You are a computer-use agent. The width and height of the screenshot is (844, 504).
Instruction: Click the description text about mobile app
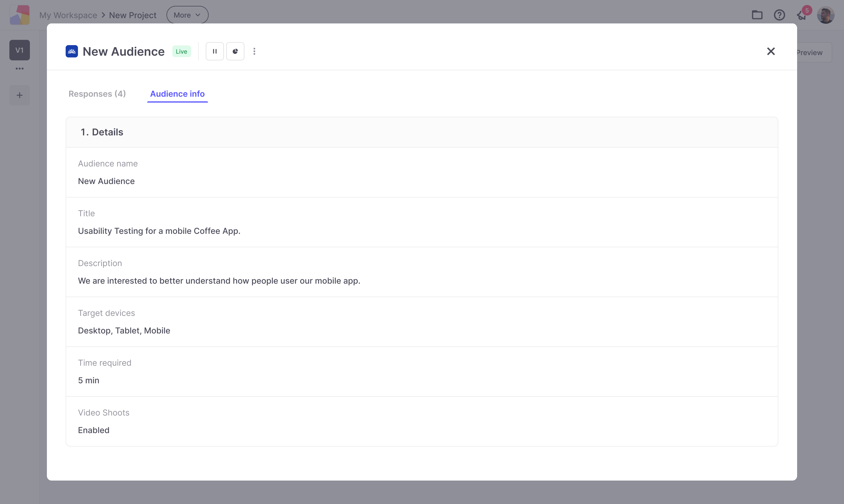click(219, 281)
